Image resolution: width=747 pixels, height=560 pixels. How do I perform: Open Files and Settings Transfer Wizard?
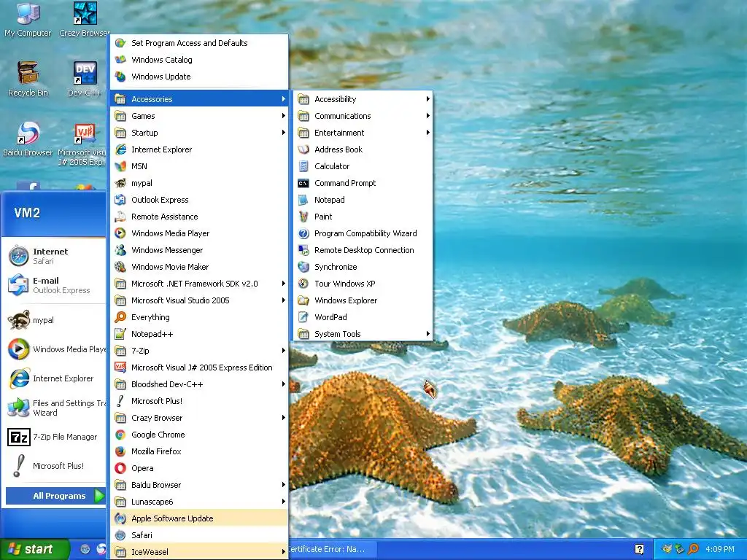(x=55, y=408)
